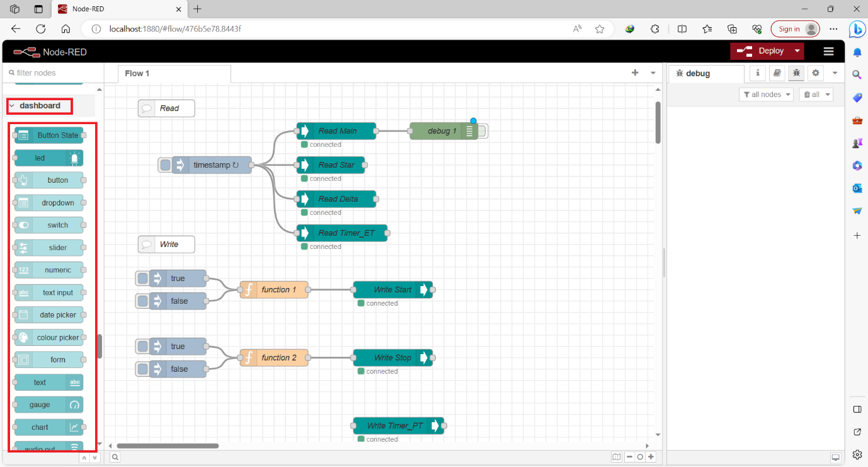Toggle the debug 1 node output button

click(x=483, y=131)
